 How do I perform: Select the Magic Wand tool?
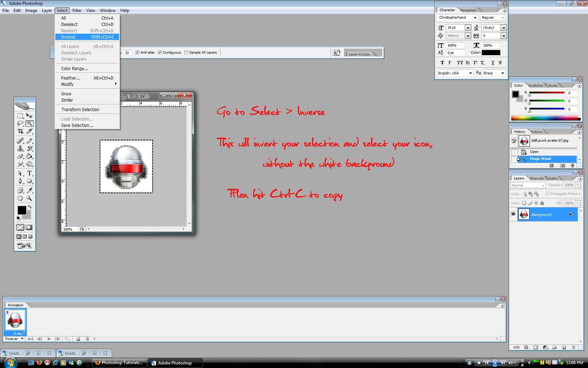(x=30, y=123)
